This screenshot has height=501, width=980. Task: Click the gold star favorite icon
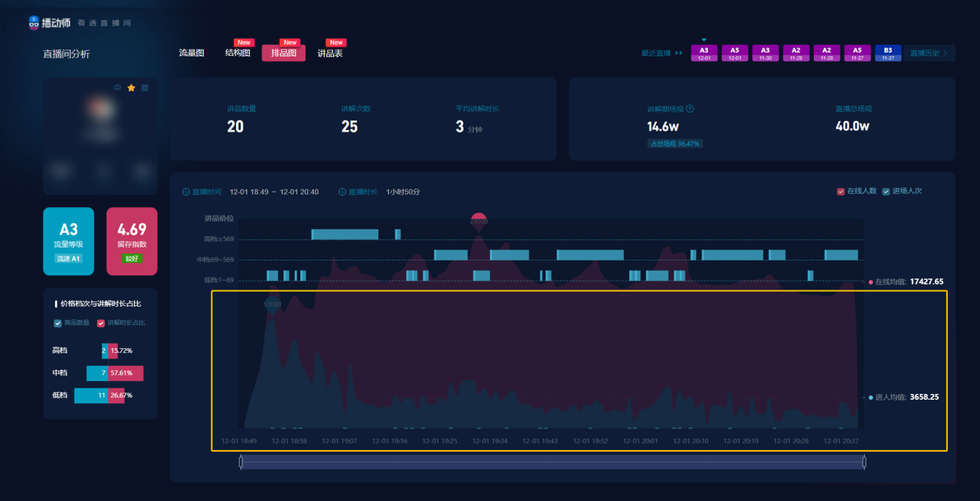coord(132,87)
